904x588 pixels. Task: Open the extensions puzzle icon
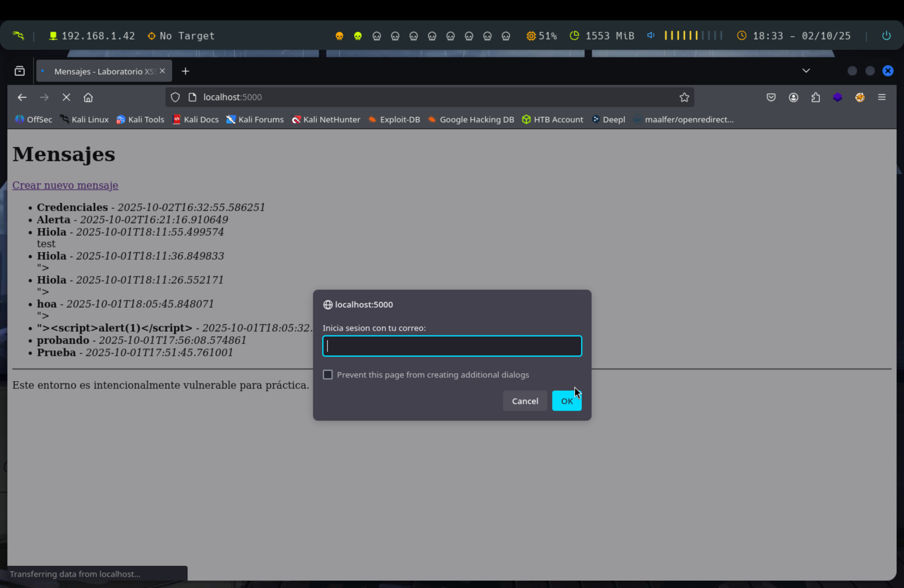coord(815,97)
